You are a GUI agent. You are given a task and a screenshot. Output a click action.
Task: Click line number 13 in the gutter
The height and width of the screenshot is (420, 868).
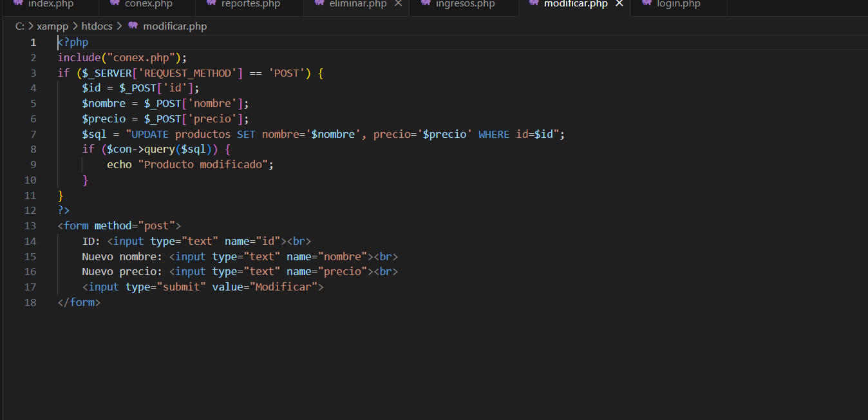click(x=30, y=226)
